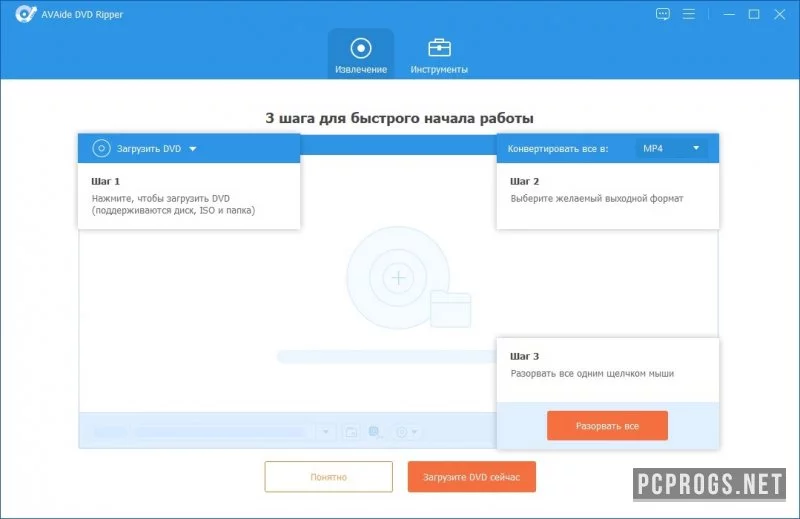Click the Понятно button

[x=329, y=477]
